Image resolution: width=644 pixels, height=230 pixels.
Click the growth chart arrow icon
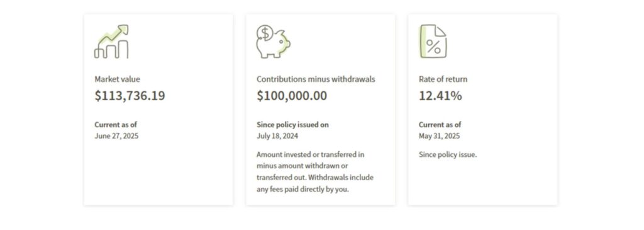click(x=111, y=42)
